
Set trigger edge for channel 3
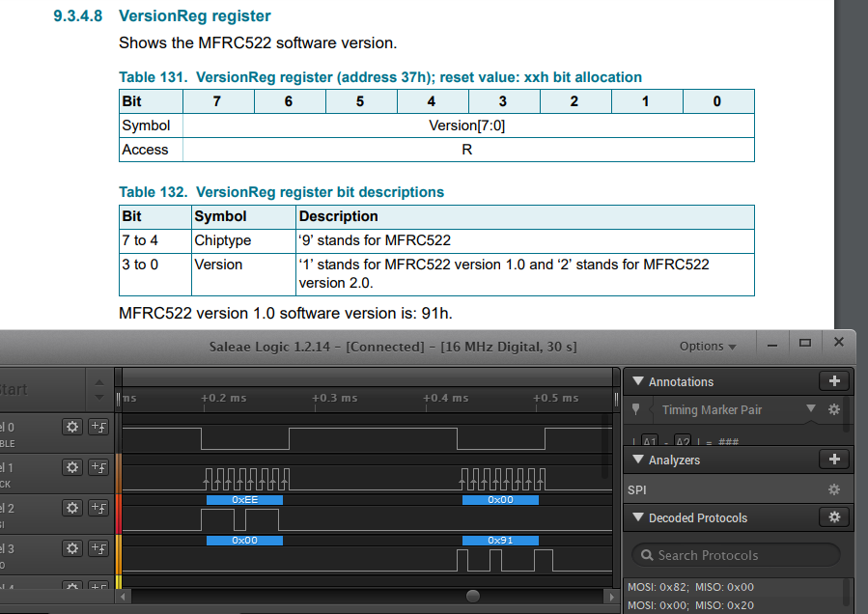click(98, 548)
